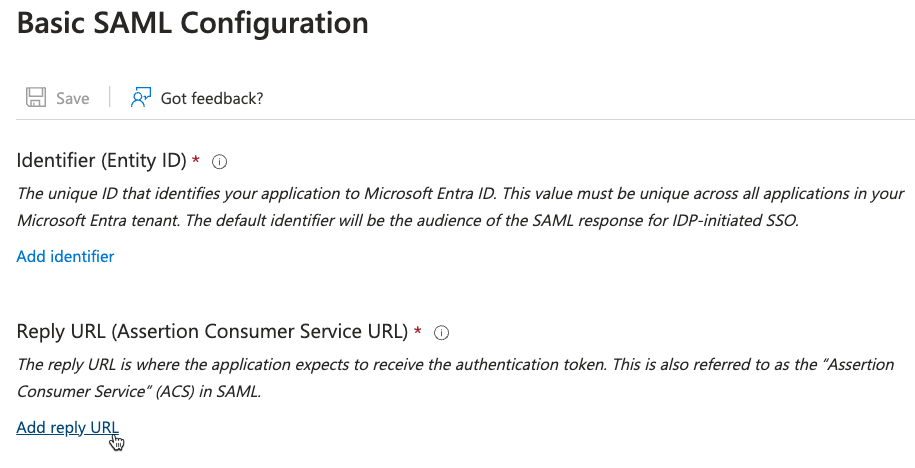Click the red asterisk beside Reply URL
Viewport: 915px width, 468px height.
click(417, 331)
